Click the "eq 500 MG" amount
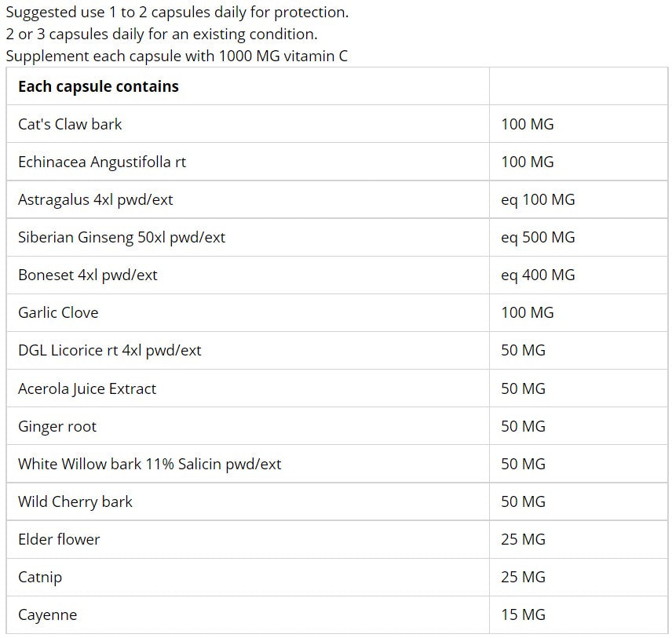Image resolution: width=672 pixels, height=638 pixels. [x=538, y=237]
